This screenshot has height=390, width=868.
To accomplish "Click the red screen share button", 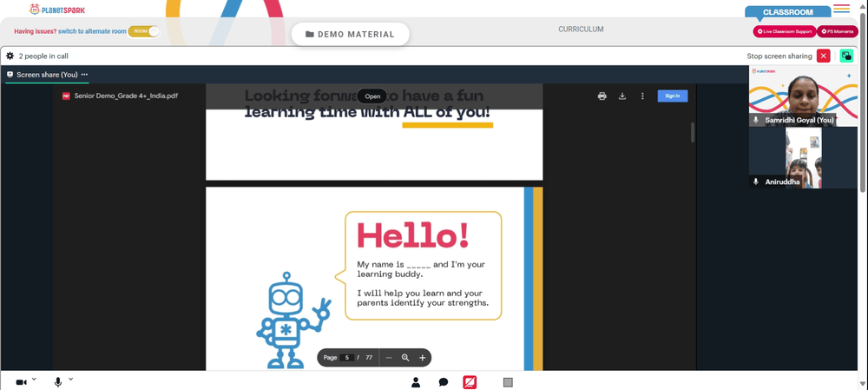I will [x=470, y=382].
